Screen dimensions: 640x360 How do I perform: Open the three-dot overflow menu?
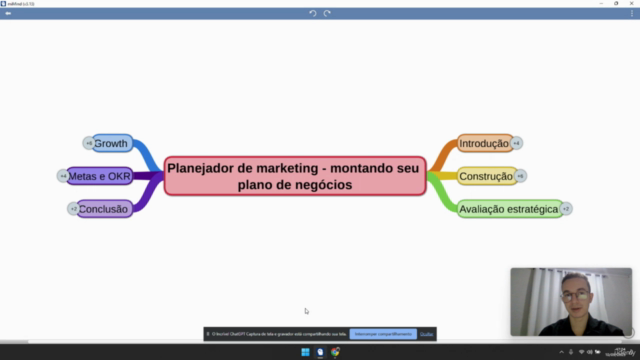pyautogui.click(x=632, y=13)
